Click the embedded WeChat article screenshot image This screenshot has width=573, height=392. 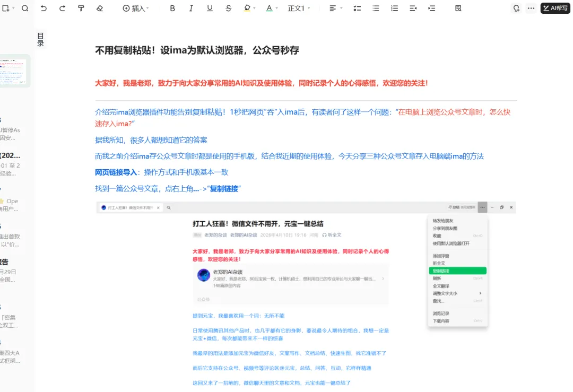306,296
